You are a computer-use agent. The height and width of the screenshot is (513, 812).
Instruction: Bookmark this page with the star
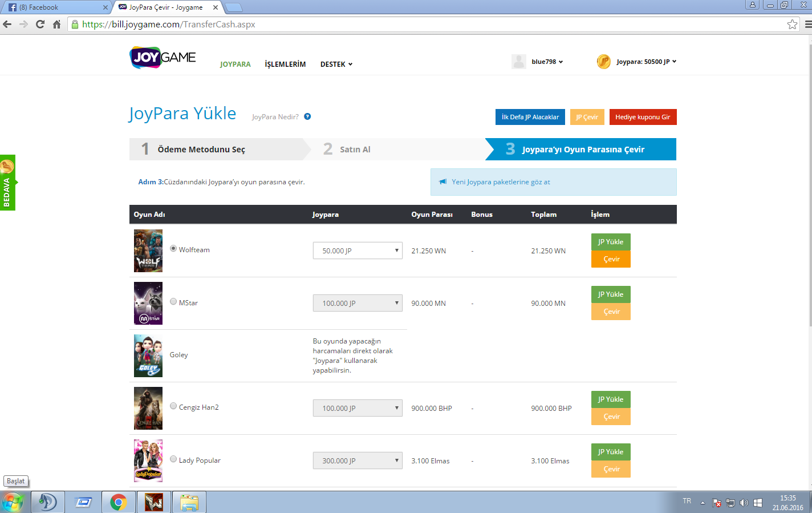click(792, 24)
